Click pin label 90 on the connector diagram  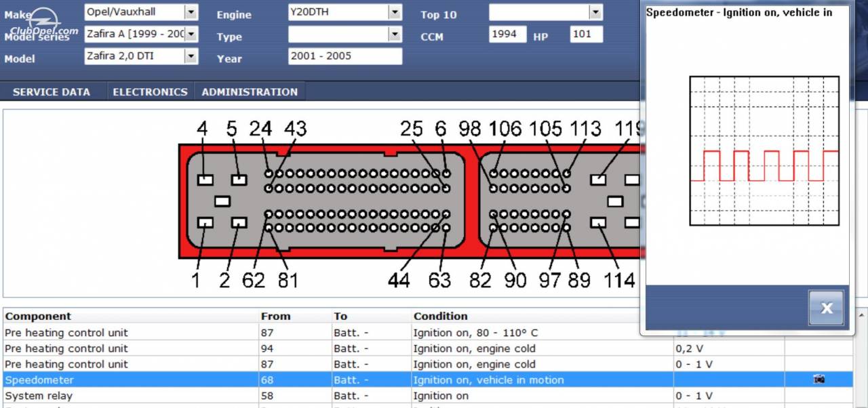tap(515, 279)
